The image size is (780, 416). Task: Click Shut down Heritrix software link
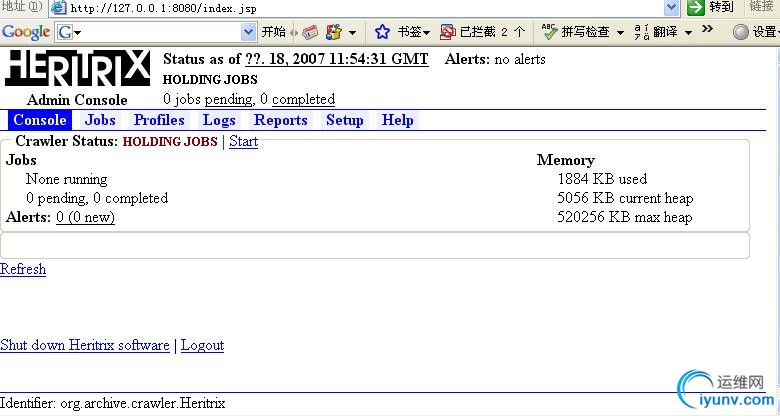(x=85, y=345)
